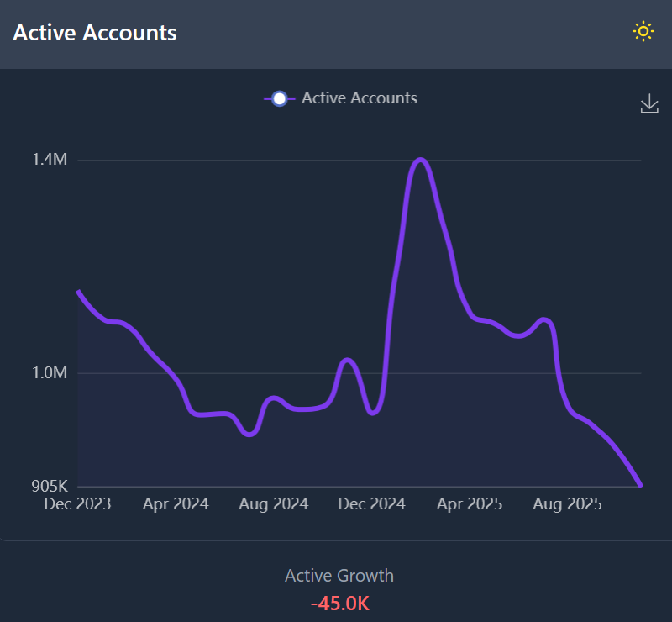Click the Apr 2024 x-axis label
This screenshot has width=672, height=622.
point(176,504)
